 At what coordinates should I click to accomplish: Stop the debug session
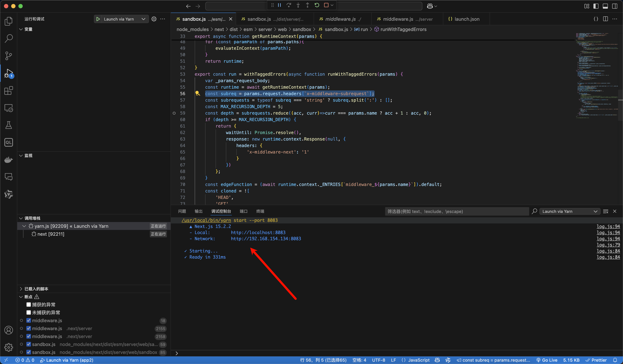pyautogui.click(x=326, y=5)
